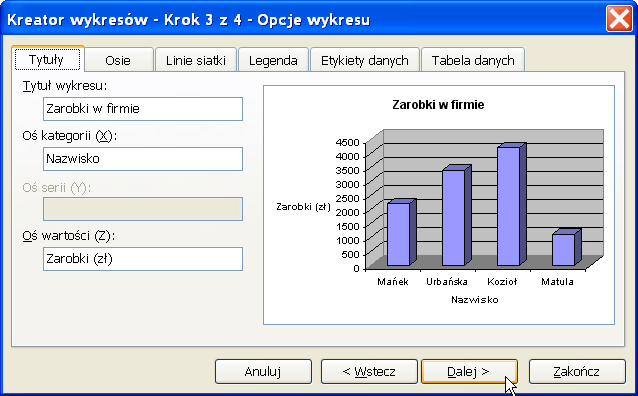The height and width of the screenshot is (396, 638).
Task: Go back with the Wstecz button
Action: point(369,371)
